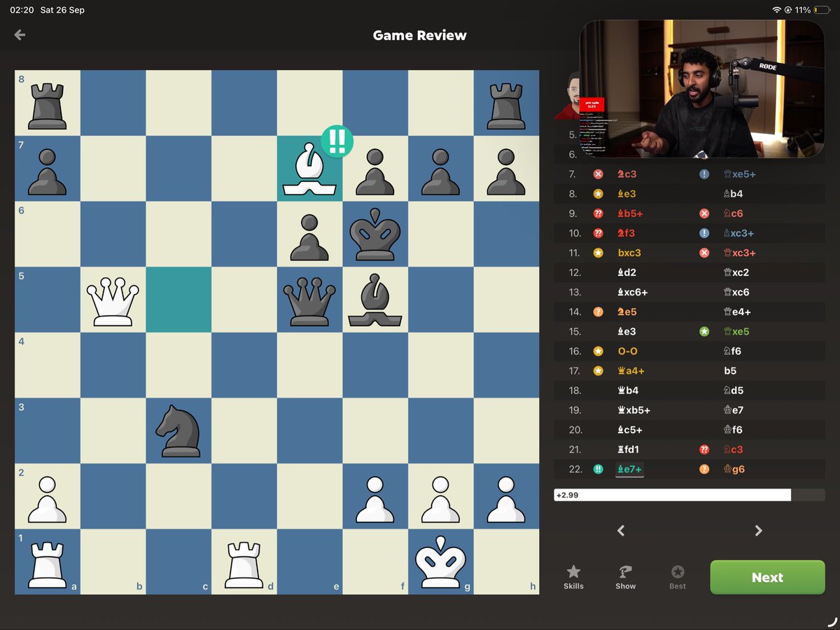The height and width of the screenshot is (630, 840).
Task: Jump to move 17 Qa4+
Action: point(629,371)
